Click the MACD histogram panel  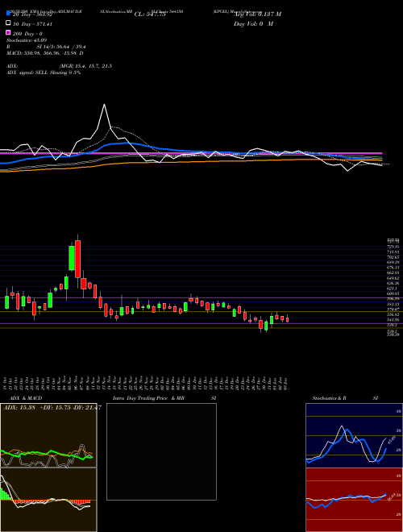click(48, 500)
